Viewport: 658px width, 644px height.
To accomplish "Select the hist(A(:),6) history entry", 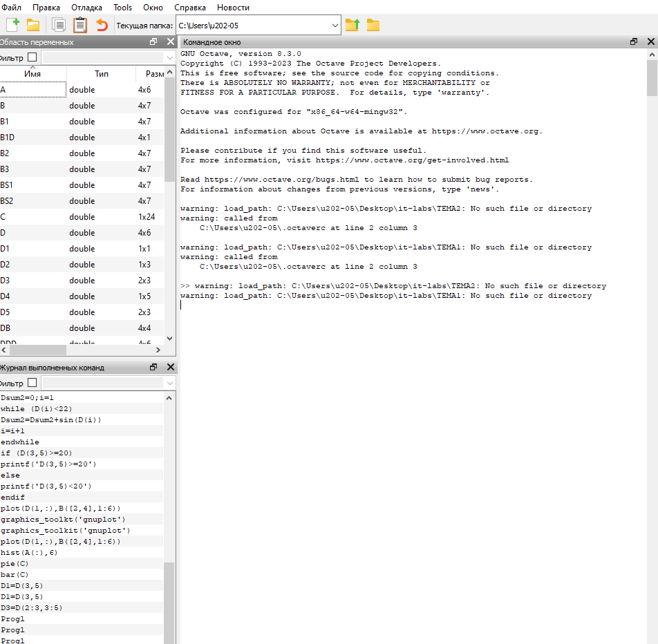I will (x=29, y=553).
